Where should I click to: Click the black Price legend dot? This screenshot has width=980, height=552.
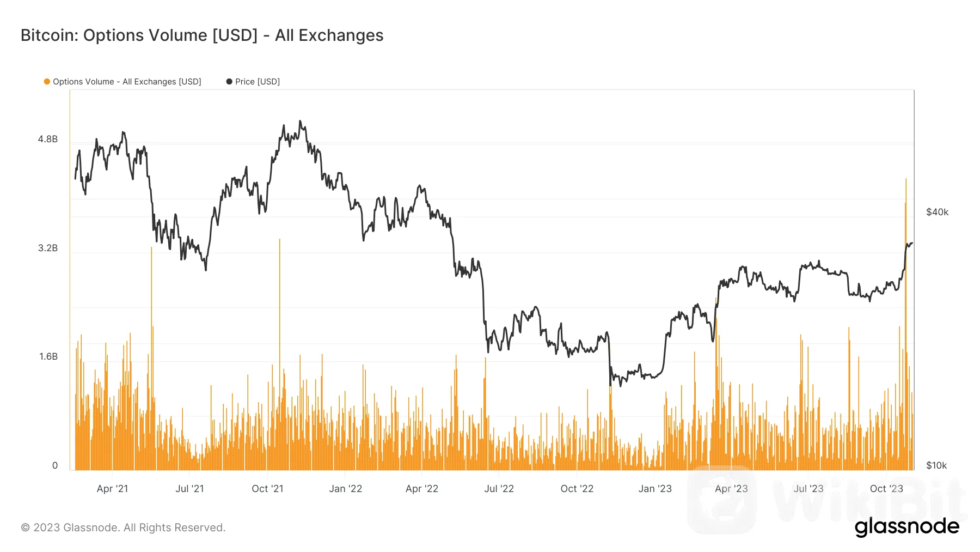click(229, 82)
